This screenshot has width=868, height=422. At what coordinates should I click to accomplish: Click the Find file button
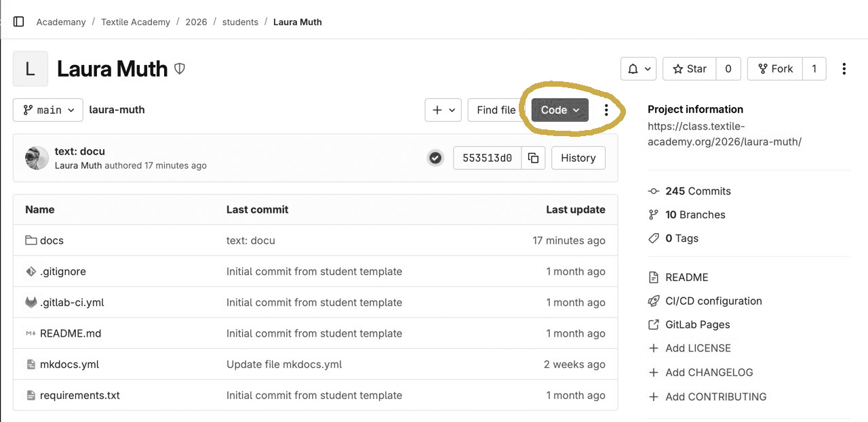pyautogui.click(x=496, y=110)
